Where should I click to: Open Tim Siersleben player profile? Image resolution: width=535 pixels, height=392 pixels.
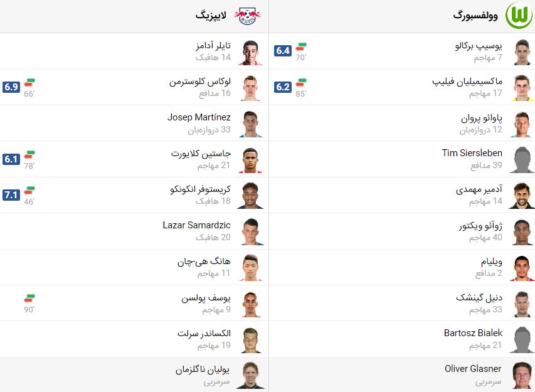tap(472, 153)
